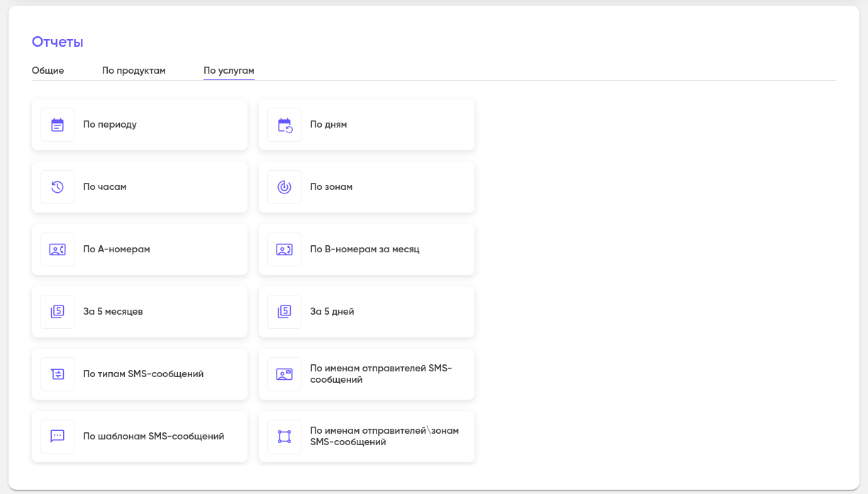Click the icon for По типам SMS-сообщений
Image resolution: width=868 pixels, height=494 pixels.
coord(57,374)
